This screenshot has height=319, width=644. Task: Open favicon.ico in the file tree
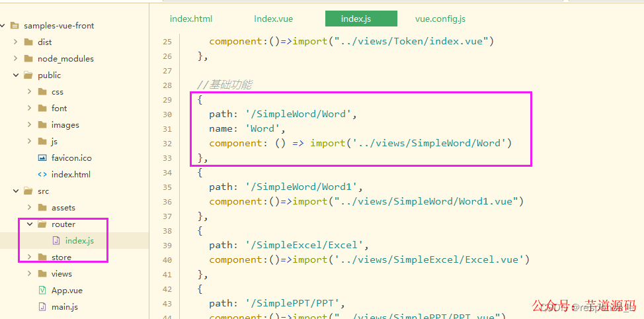pyautogui.click(x=71, y=158)
